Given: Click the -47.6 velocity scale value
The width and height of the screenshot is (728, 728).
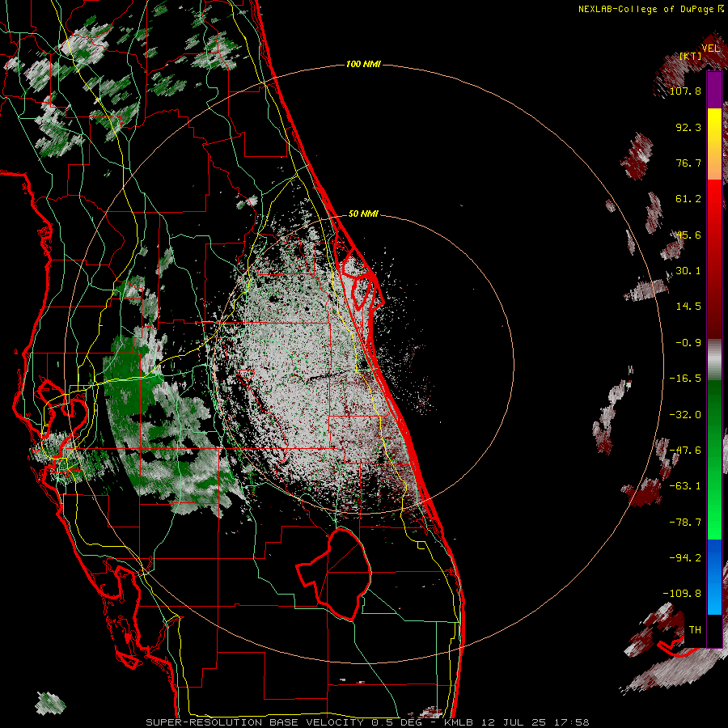Looking at the screenshot, I should (x=685, y=451).
